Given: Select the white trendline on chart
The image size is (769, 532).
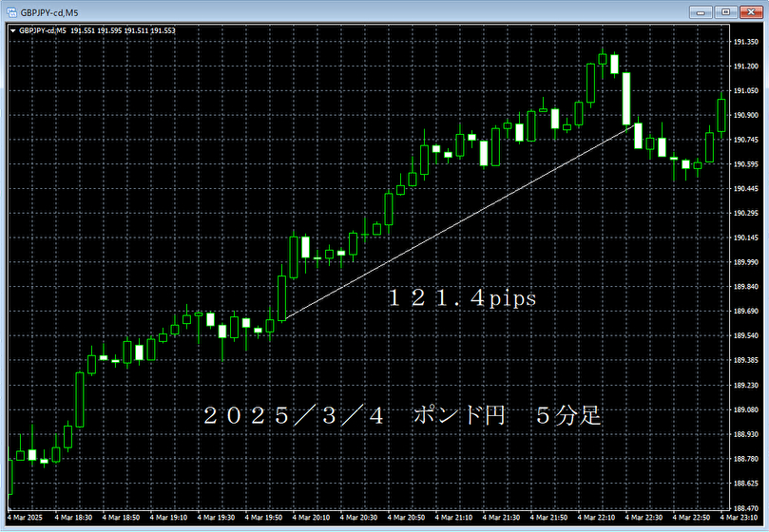Looking at the screenshot, I should pyautogui.click(x=458, y=222).
